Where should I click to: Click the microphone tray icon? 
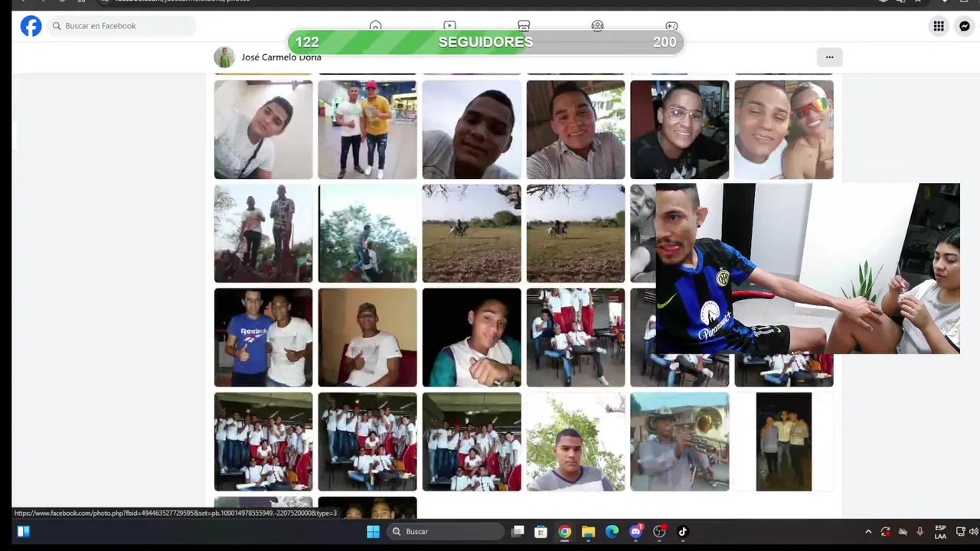pyautogui.click(x=920, y=532)
